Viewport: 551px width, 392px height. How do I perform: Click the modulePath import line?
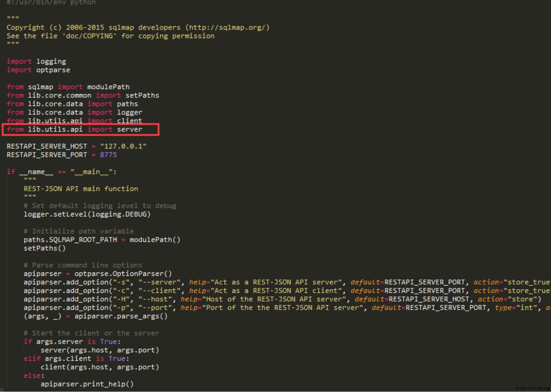[68, 87]
